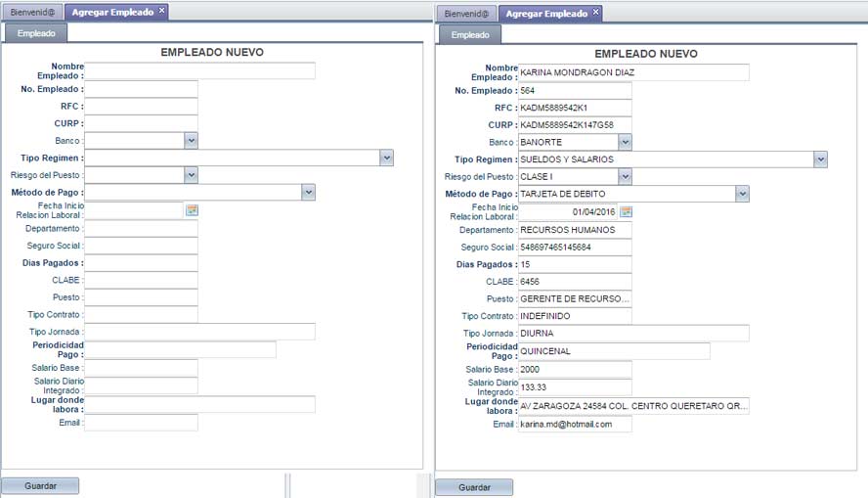Open the Método de Pago dropdown showing TARJETA DE DEBITO

(742, 194)
